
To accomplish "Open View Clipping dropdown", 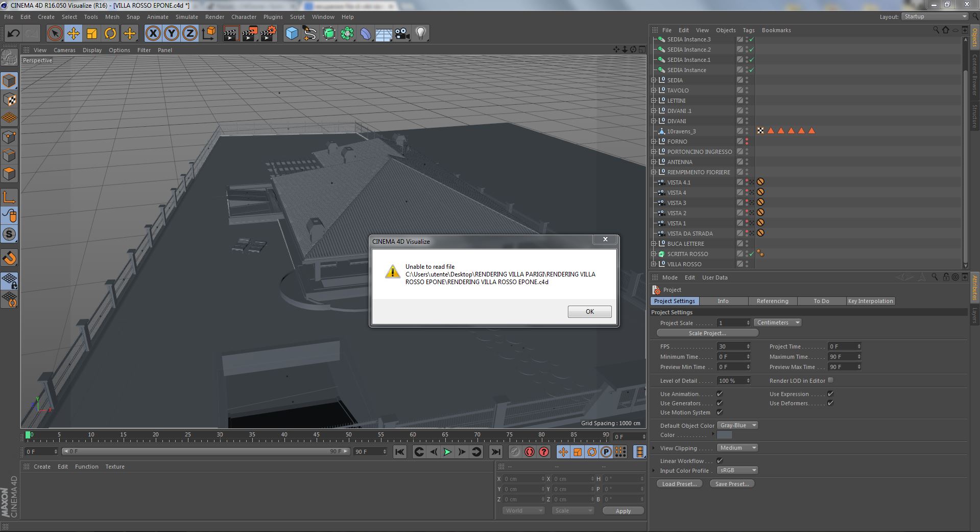I will click(737, 448).
